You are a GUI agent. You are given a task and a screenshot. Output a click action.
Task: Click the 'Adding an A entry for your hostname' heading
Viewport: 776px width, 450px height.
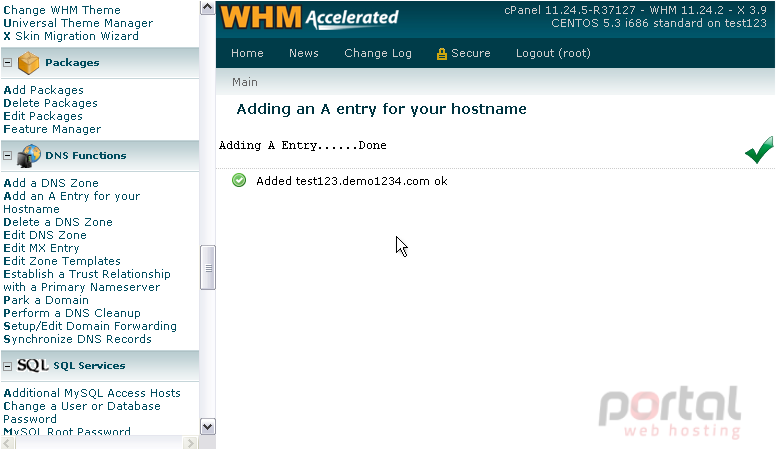pyautogui.click(x=382, y=109)
